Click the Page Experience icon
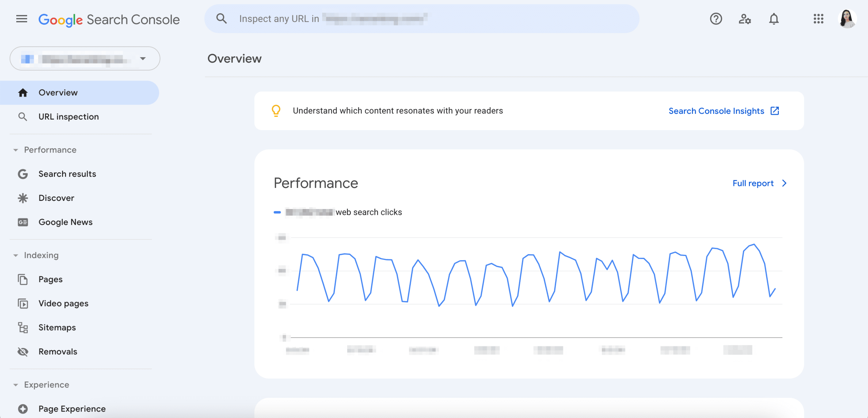Viewport: 868px width, 418px height. pos(23,409)
